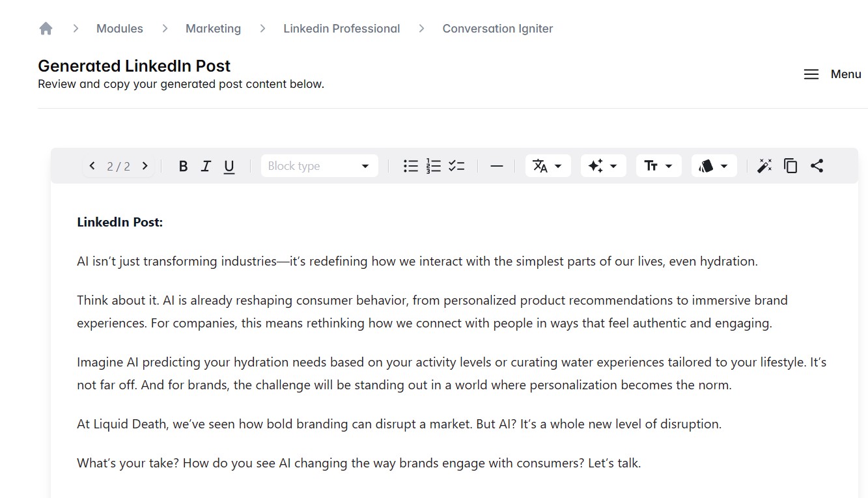868x498 pixels.
Task: Copy the generated post content
Action: coord(791,166)
